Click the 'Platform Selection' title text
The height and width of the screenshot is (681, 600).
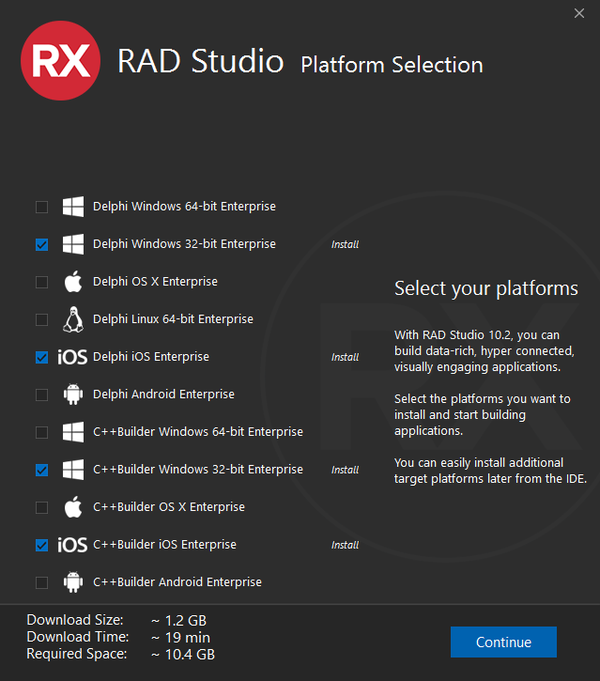click(x=392, y=65)
